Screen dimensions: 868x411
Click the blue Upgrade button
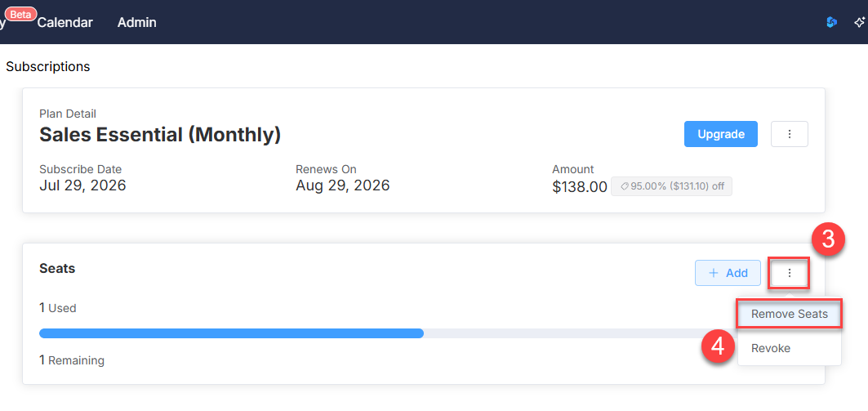click(721, 134)
